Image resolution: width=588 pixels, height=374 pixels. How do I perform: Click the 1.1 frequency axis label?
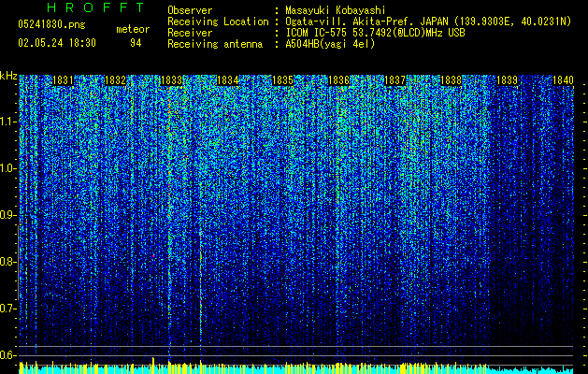8,122
